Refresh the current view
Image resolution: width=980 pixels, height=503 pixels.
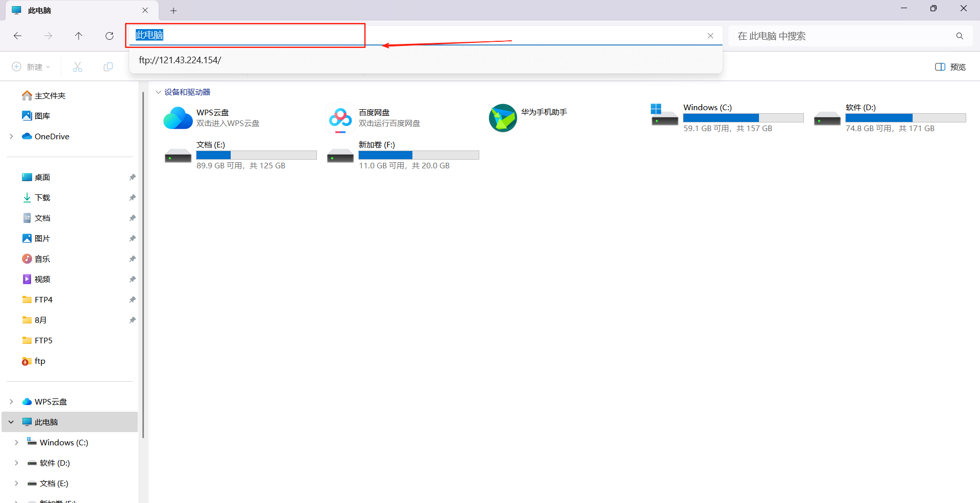(x=109, y=36)
